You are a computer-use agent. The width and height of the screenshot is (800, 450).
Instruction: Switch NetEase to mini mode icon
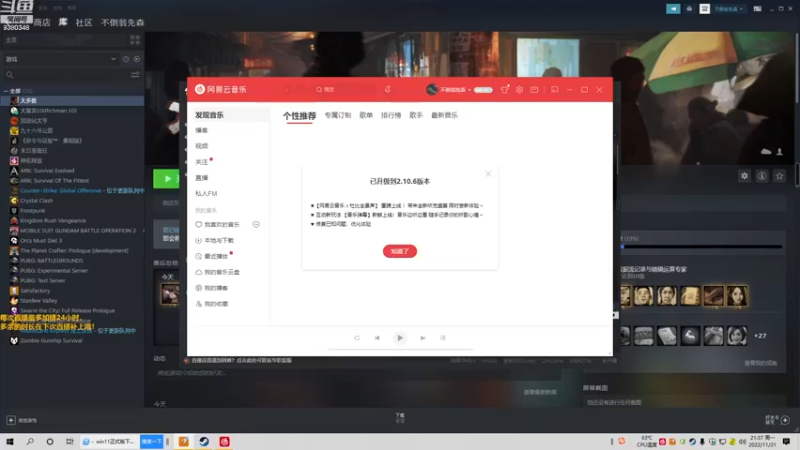pos(555,89)
